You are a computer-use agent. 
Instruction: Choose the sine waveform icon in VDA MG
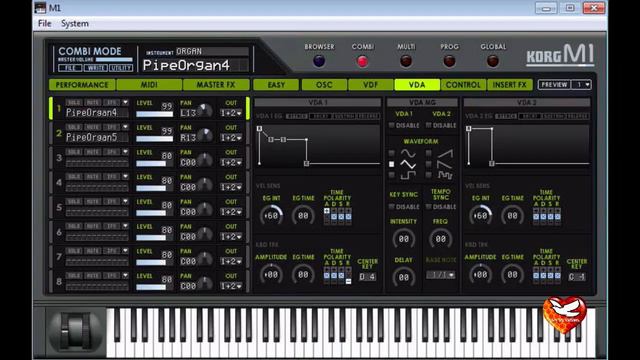tap(408, 153)
